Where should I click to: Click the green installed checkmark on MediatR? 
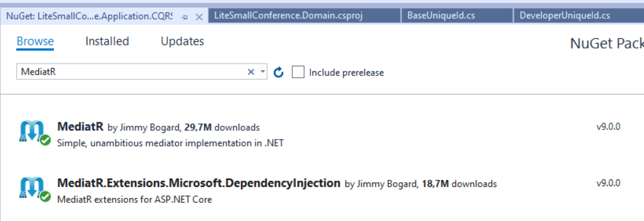(x=45, y=140)
